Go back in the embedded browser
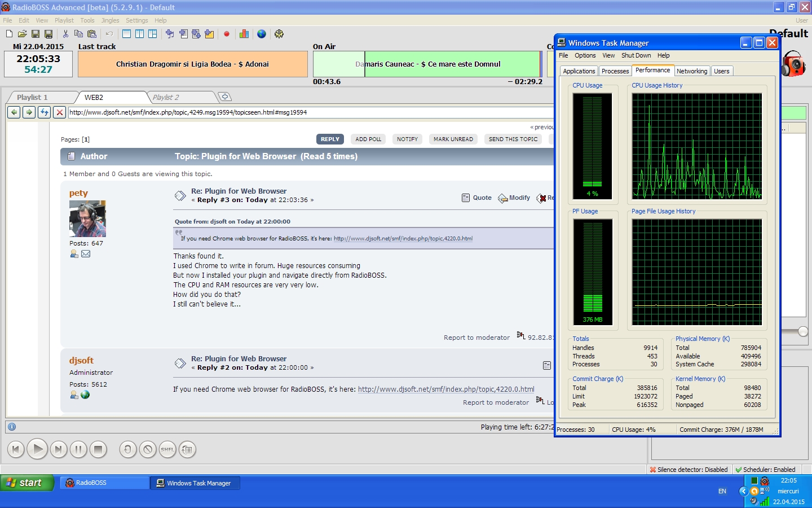812x508 pixels. pos(14,112)
